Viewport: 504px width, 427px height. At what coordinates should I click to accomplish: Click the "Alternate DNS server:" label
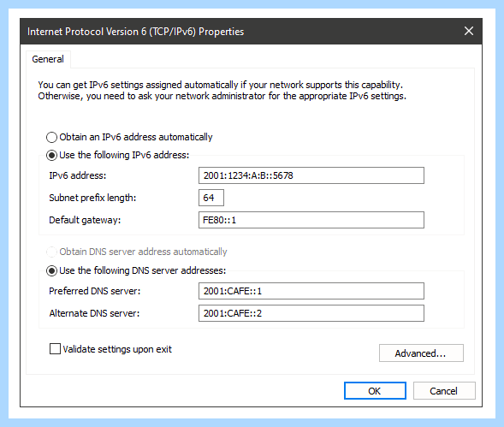tap(94, 313)
